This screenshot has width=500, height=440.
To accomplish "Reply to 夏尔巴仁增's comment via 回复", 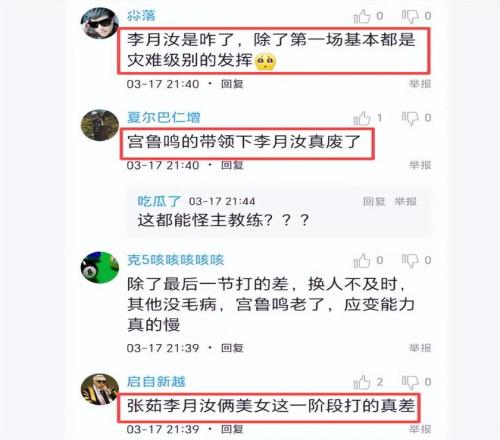I will (232, 165).
